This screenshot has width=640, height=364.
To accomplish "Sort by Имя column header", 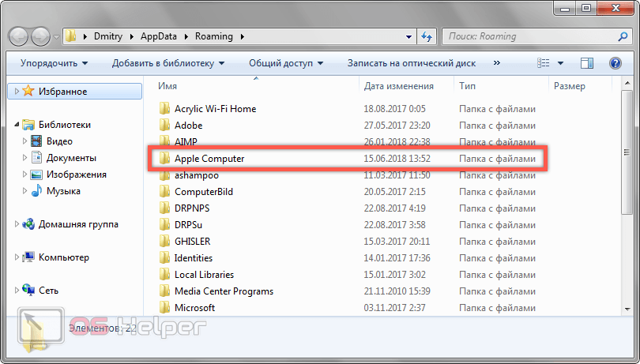I will point(167,86).
